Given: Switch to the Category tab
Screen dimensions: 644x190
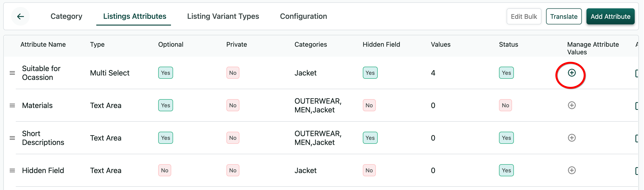Looking at the screenshot, I should (x=66, y=16).
